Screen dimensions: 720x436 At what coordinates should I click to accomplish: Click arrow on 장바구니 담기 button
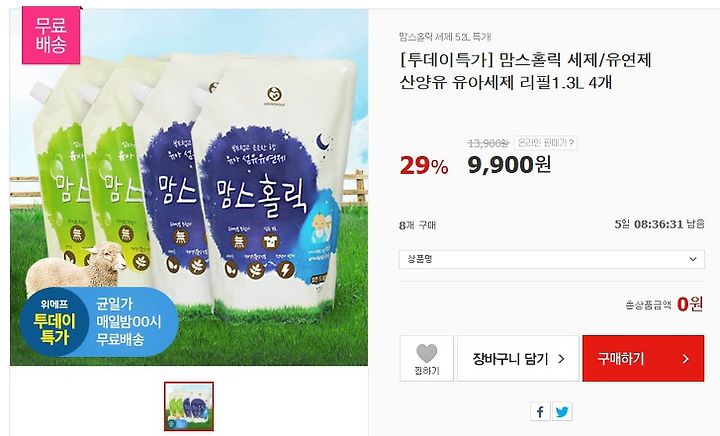[561, 359]
